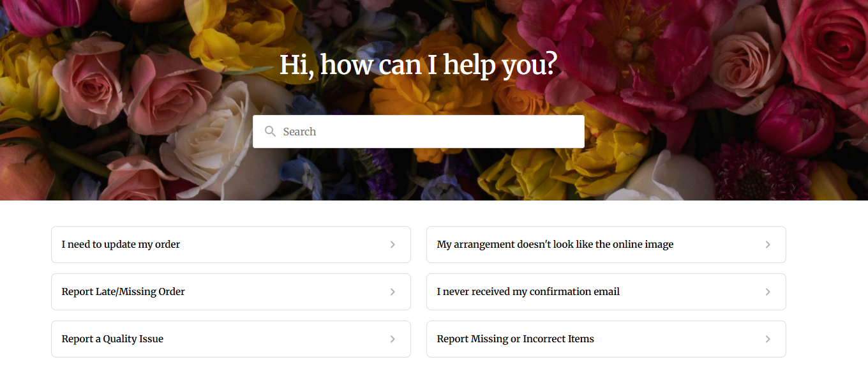Click the arrow icon on the arrangement image card
This screenshot has height=371, width=868.
pos(768,245)
